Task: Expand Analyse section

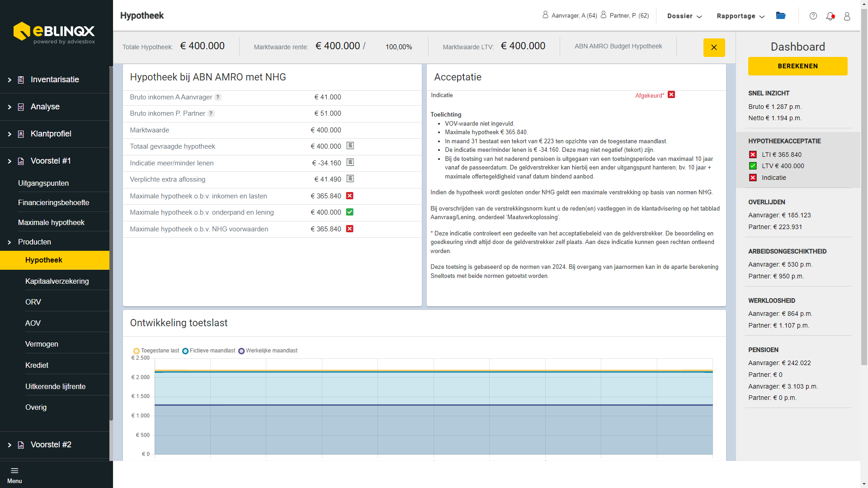Action: coord(9,107)
